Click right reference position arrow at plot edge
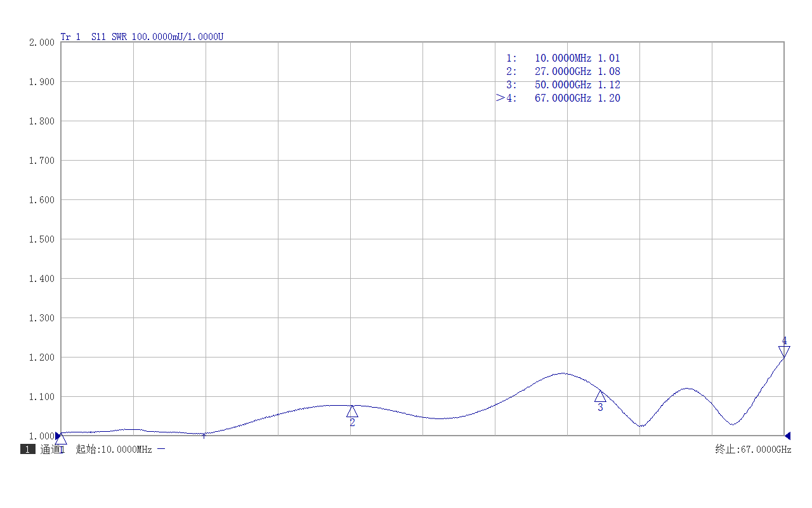Screen dimensions: 812x508 [x=787, y=436]
